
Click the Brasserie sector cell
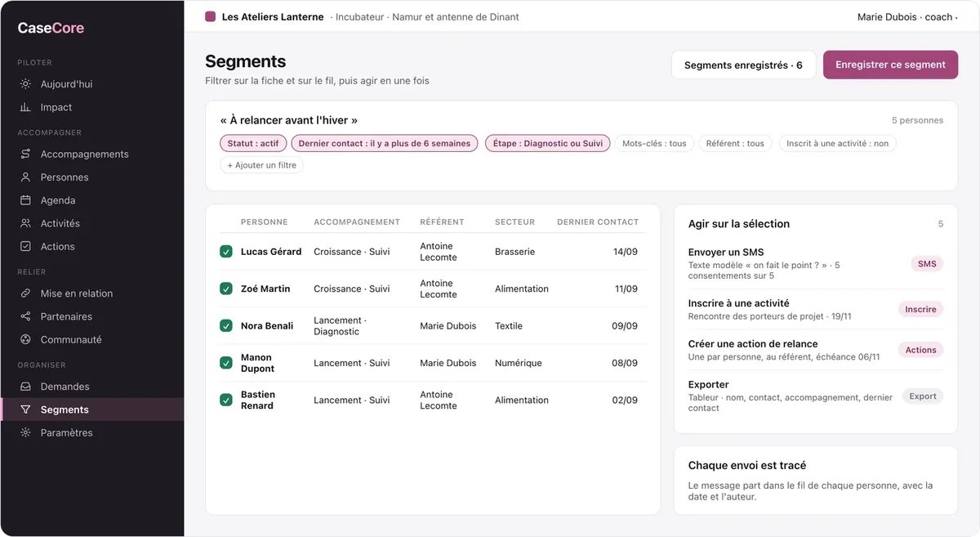pyautogui.click(x=515, y=252)
